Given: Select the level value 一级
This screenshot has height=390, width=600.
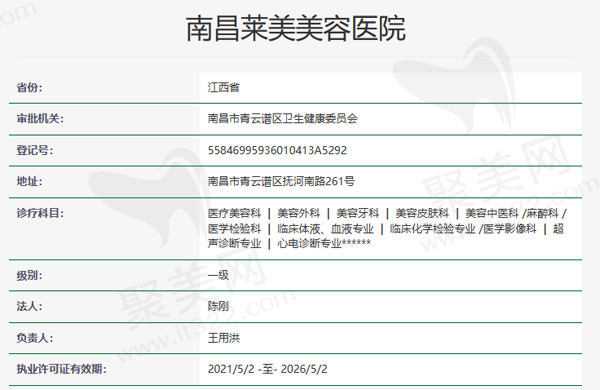Looking at the screenshot, I should (x=218, y=275).
